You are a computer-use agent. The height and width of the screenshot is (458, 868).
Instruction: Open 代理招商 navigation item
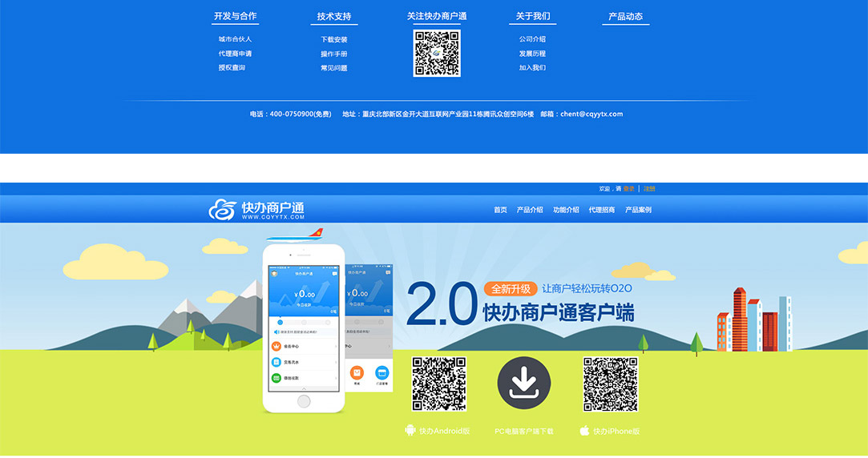pos(602,210)
